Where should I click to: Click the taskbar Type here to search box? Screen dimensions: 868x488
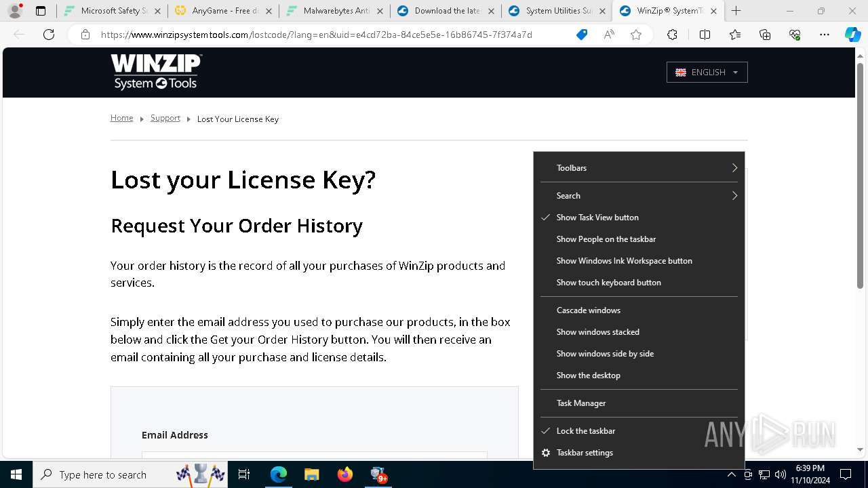[130, 474]
